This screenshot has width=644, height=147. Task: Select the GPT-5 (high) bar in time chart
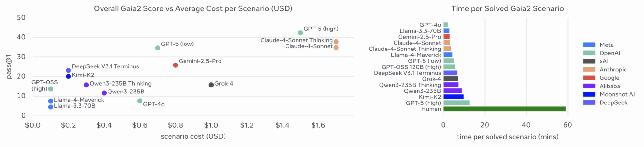coord(456,103)
